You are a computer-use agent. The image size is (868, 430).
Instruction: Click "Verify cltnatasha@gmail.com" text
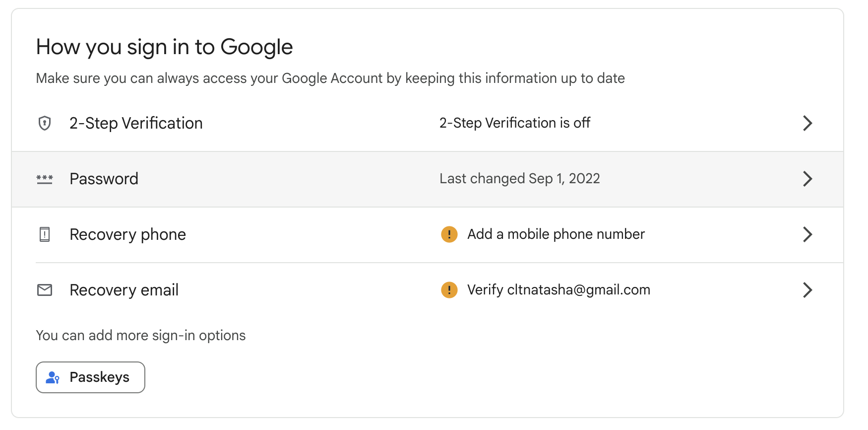pos(558,290)
